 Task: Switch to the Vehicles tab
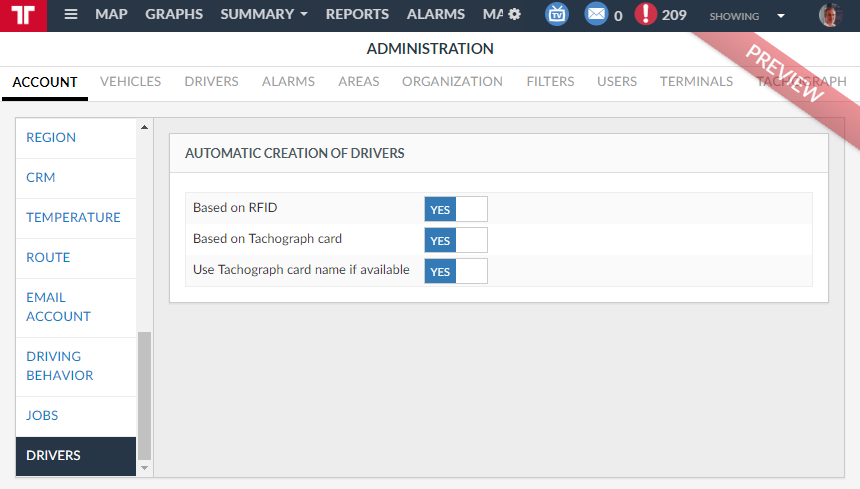(130, 82)
